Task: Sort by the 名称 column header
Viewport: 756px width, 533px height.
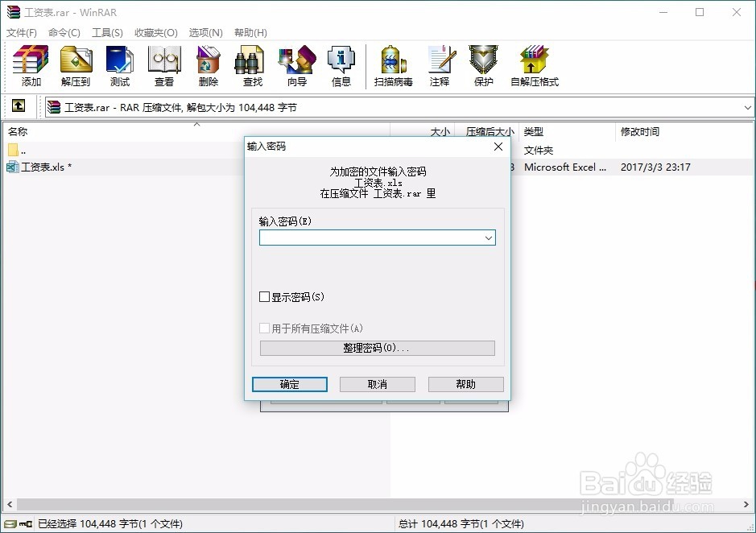Action: 196,131
